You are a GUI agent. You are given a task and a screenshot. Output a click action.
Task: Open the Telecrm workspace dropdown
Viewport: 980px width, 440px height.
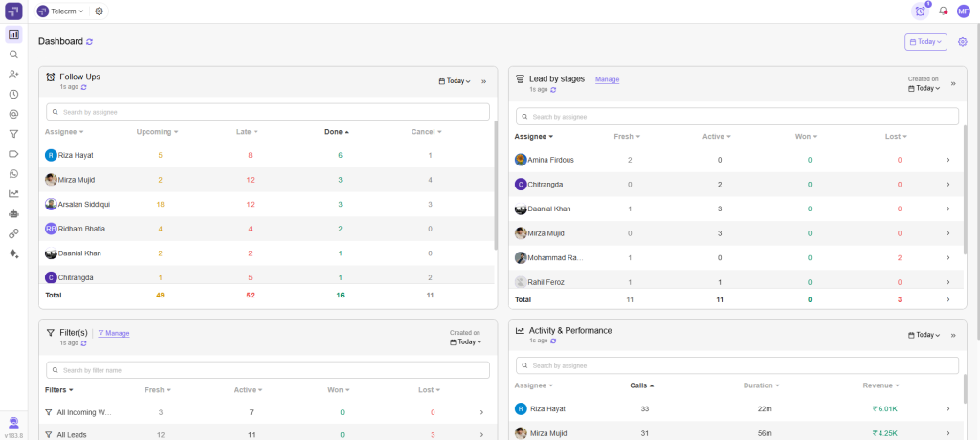60,11
